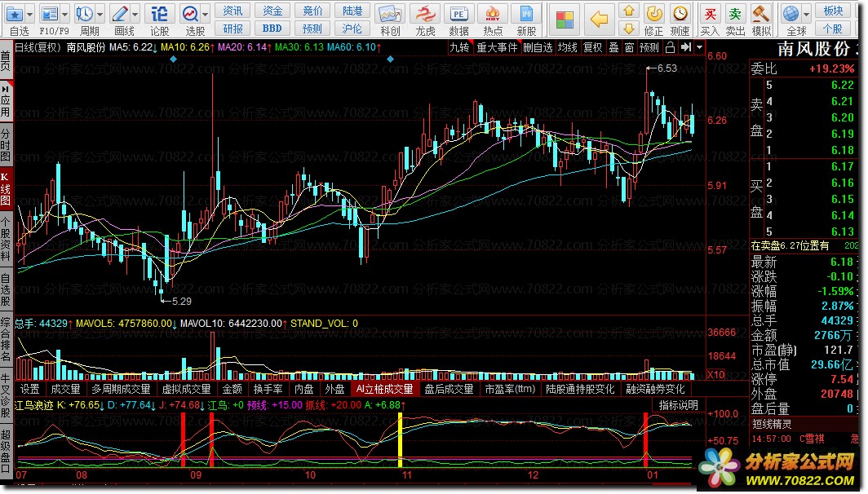The image size is (868, 494).
Task: Open the 热点 hot topics flame icon
Action: point(493,14)
